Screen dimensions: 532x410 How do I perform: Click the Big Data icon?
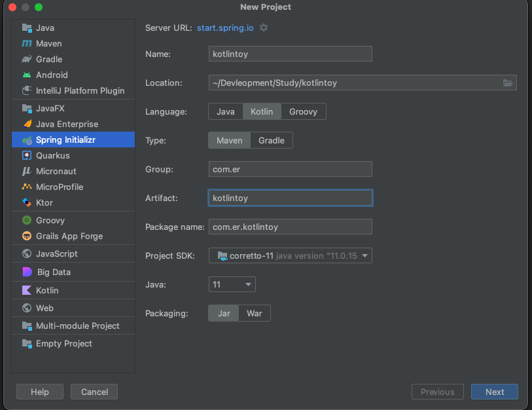pos(27,272)
